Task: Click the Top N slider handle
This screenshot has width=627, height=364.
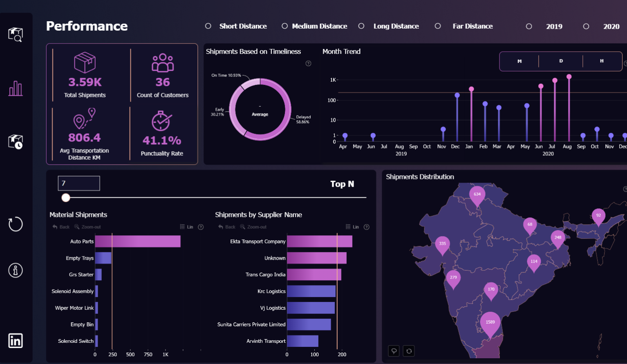Action: coord(66,198)
